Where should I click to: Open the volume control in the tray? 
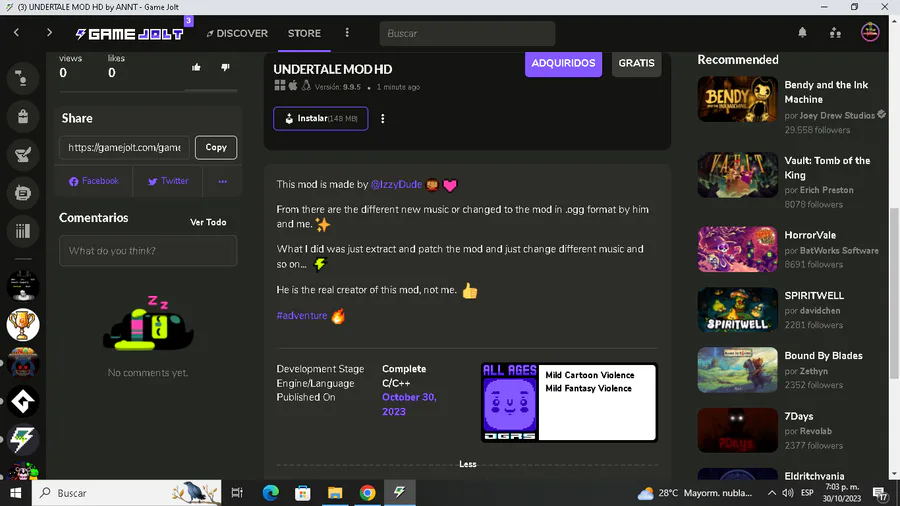click(788, 493)
